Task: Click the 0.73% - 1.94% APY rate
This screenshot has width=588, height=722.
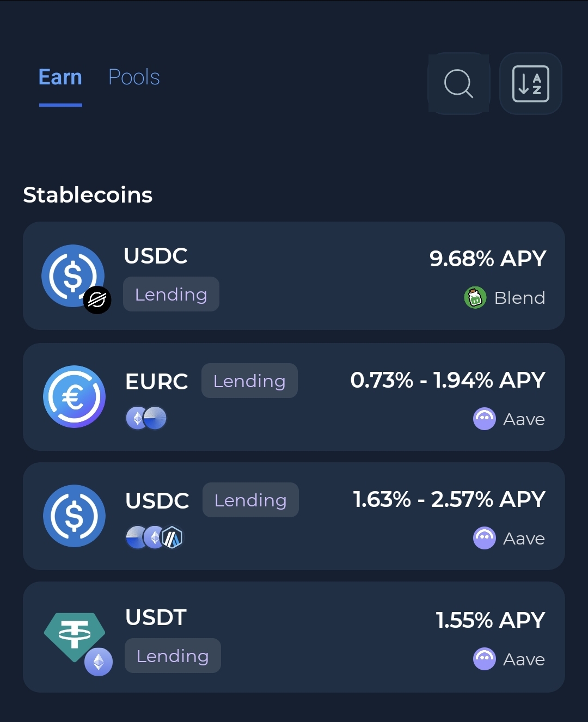Action: click(x=448, y=380)
